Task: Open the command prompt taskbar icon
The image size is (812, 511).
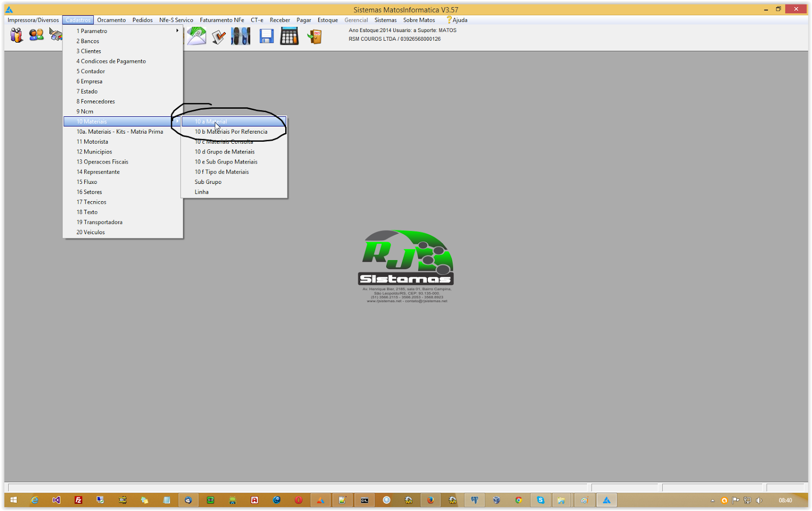Action: 364,500
